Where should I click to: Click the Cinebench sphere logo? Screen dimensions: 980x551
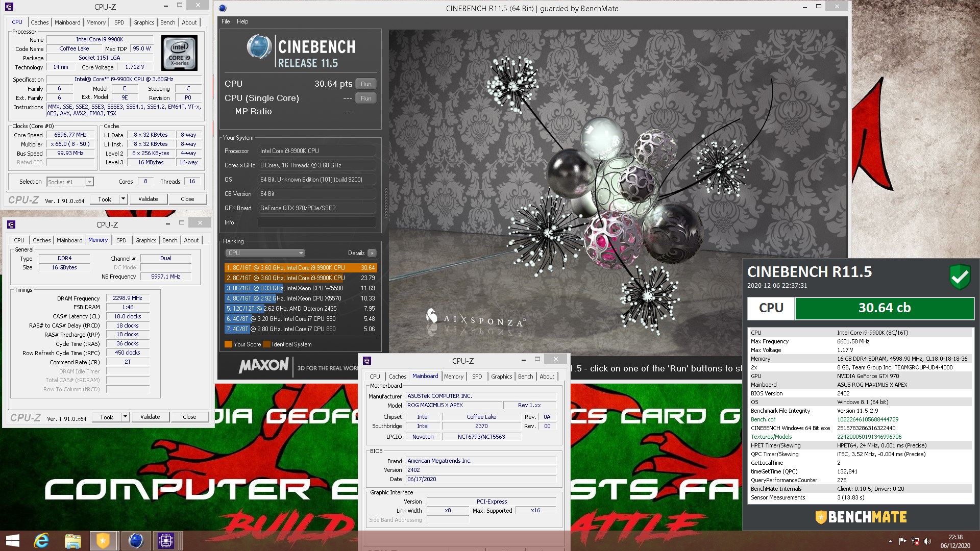259,47
